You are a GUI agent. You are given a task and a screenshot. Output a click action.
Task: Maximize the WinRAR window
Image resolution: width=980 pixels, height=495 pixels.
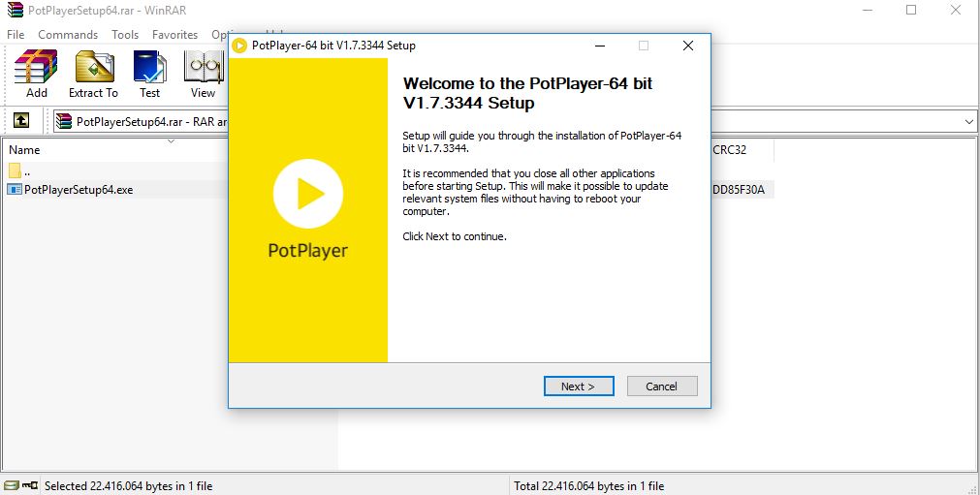coord(911,10)
